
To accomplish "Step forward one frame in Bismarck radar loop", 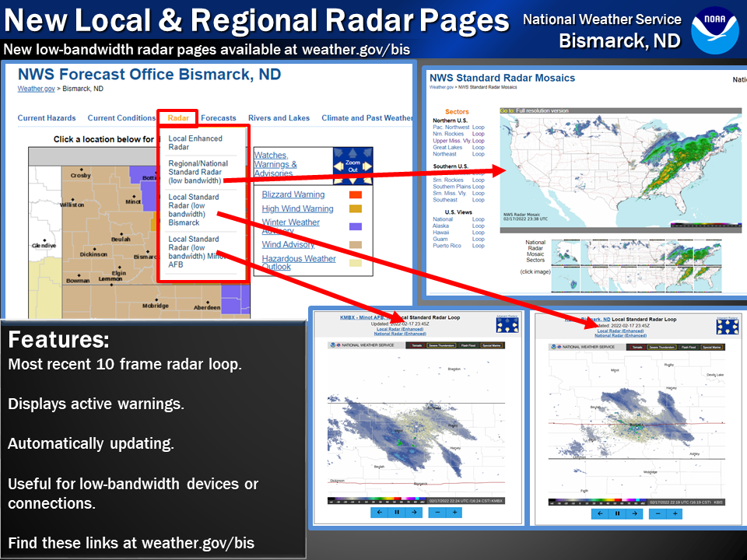I will (x=635, y=514).
